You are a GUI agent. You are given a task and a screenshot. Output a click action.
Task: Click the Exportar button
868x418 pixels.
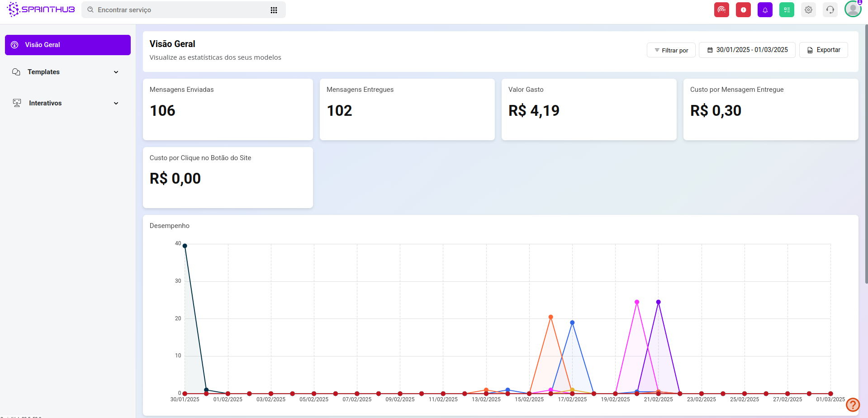pos(823,50)
